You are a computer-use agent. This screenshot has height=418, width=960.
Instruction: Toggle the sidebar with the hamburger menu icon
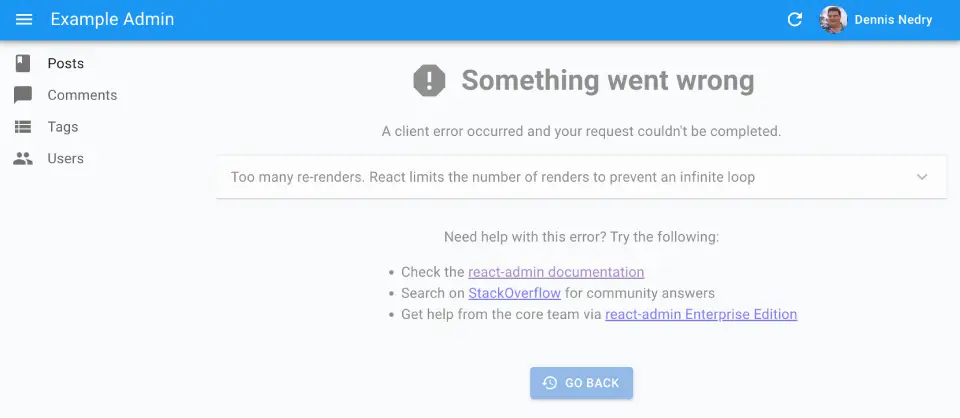pyautogui.click(x=24, y=19)
